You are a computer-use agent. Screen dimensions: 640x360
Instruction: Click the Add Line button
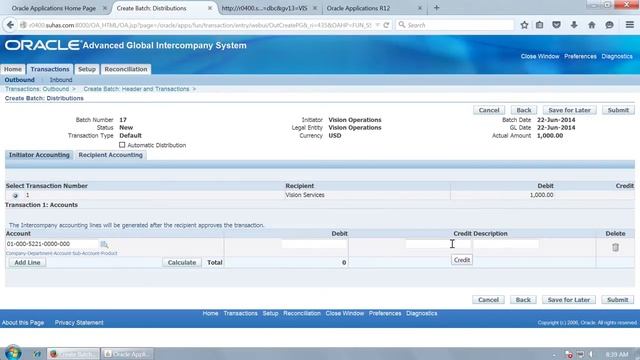coord(27,262)
